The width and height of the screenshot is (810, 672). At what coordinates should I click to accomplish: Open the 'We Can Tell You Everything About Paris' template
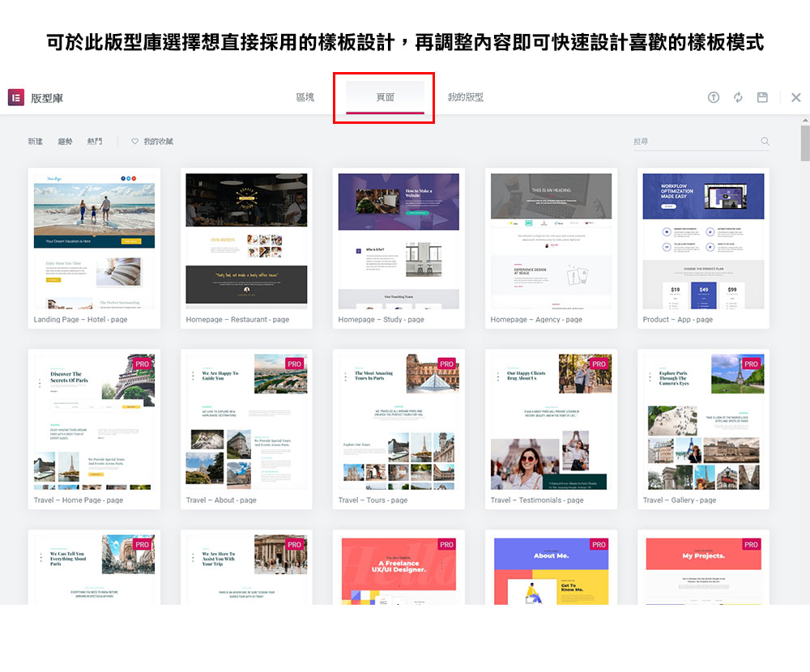point(94,570)
